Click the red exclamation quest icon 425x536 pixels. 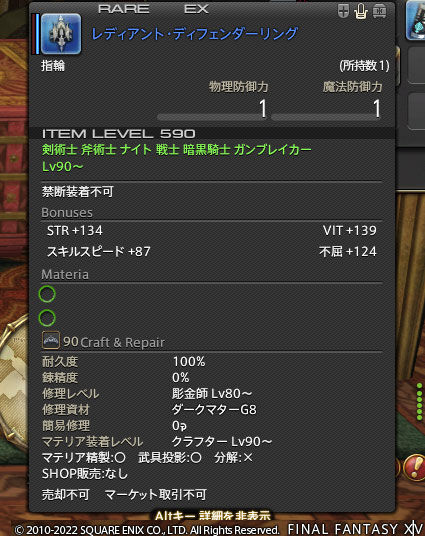click(414, 467)
